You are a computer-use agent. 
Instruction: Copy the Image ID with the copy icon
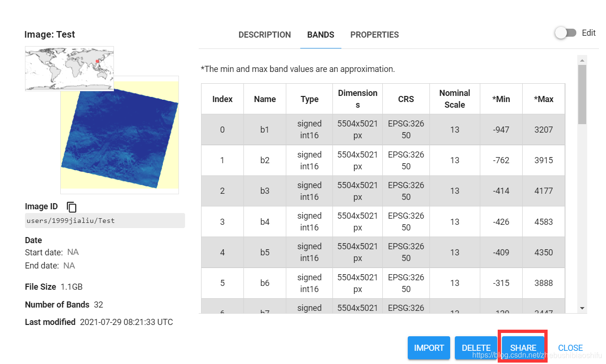pyautogui.click(x=72, y=206)
